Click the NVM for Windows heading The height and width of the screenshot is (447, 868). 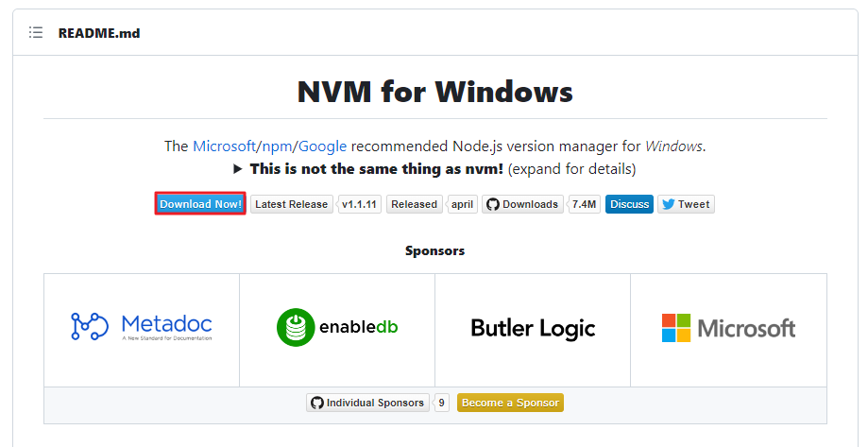click(x=435, y=92)
